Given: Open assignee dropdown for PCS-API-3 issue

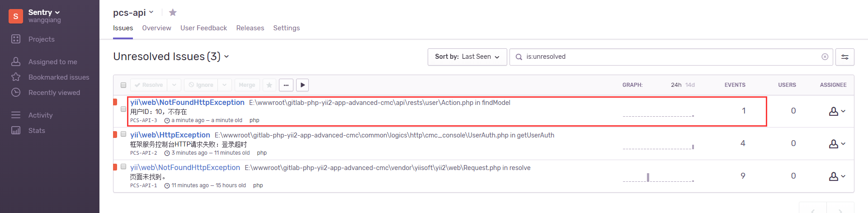Looking at the screenshot, I should click(837, 111).
